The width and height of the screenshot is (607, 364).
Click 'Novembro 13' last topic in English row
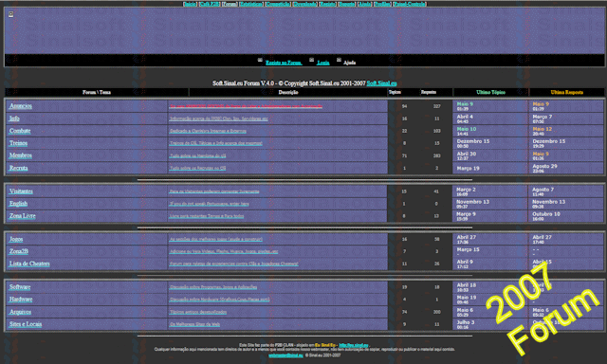coord(473,202)
